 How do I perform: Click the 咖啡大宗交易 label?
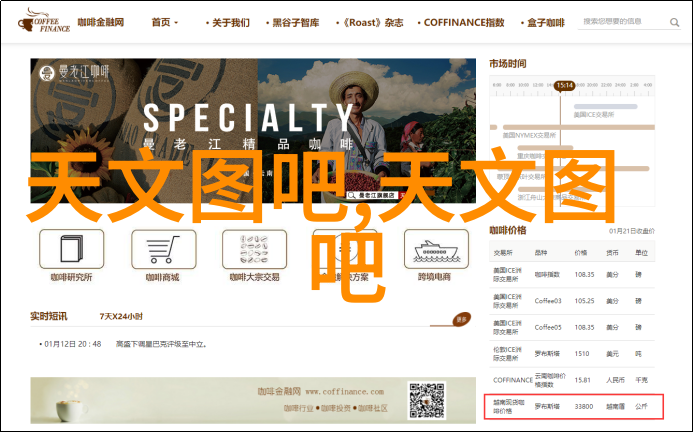(254, 277)
